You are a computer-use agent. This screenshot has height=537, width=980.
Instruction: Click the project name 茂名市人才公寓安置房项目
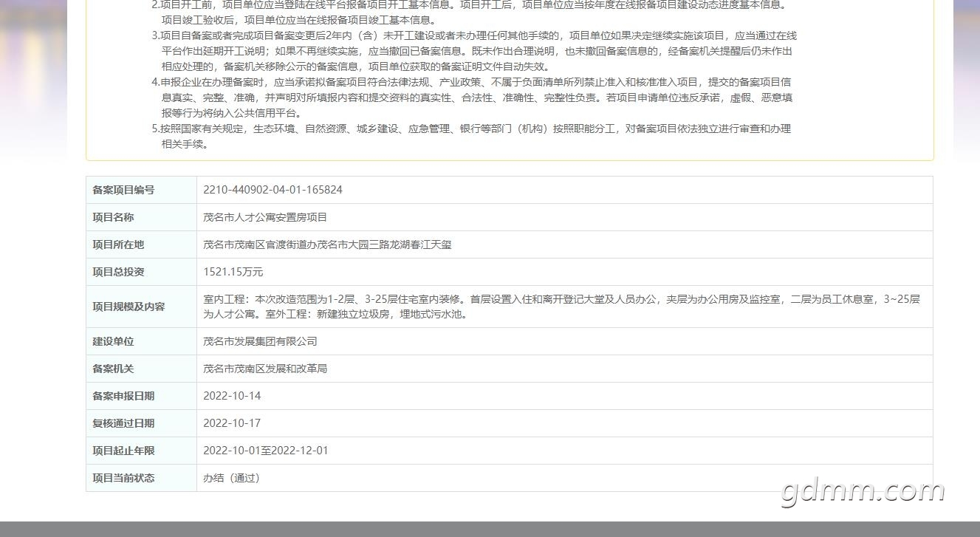point(265,217)
